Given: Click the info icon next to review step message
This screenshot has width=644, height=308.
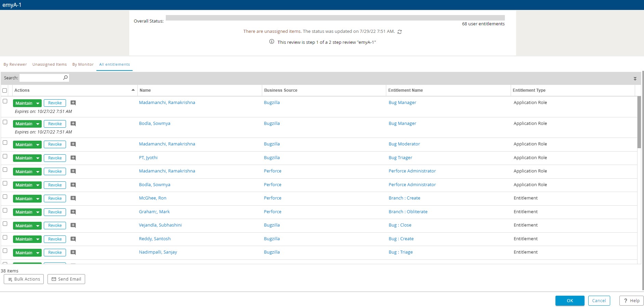Looking at the screenshot, I should point(272,42).
